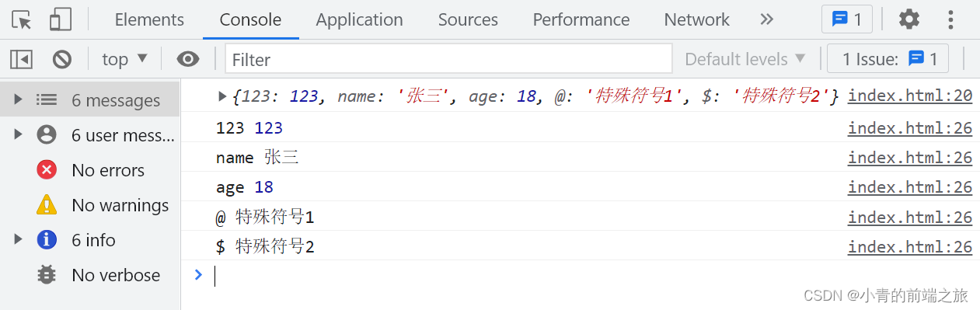Viewport: 980px width, 310px height.
Task: Open the Sources tab
Action: pyautogui.click(x=468, y=19)
